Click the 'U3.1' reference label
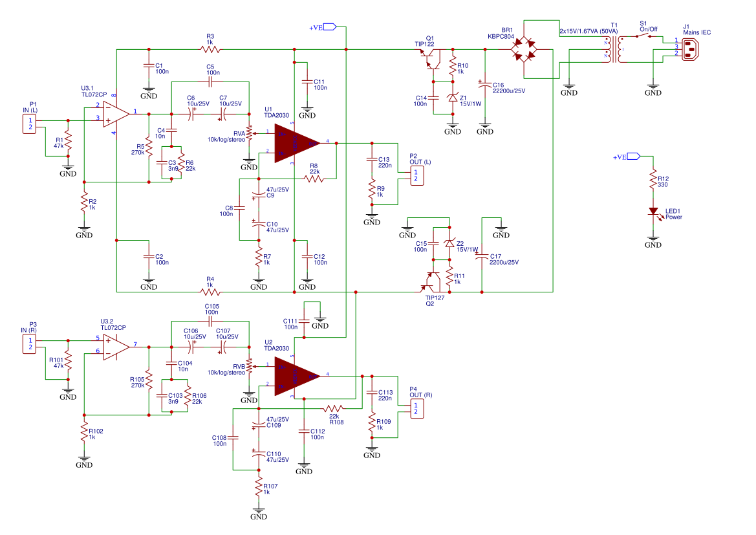Viewport: 756px width, 535px height. point(87,88)
